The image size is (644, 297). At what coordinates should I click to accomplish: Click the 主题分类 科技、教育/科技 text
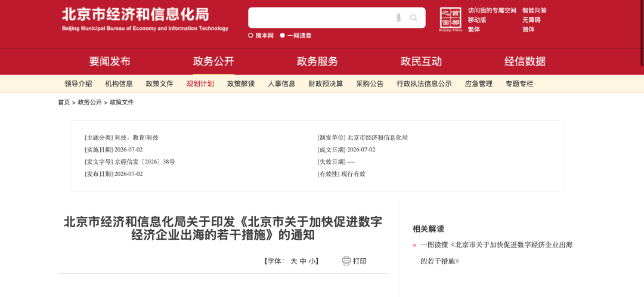coord(122,138)
